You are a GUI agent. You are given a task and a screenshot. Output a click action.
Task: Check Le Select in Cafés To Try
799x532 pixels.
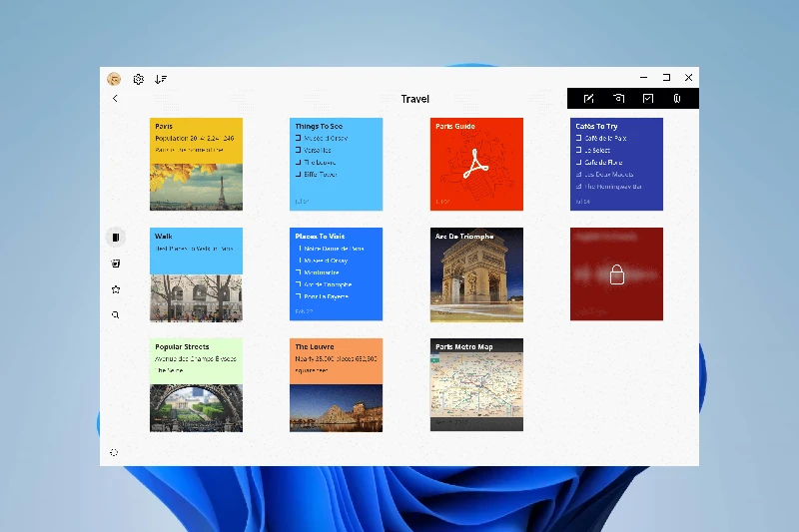pyautogui.click(x=579, y=150)
